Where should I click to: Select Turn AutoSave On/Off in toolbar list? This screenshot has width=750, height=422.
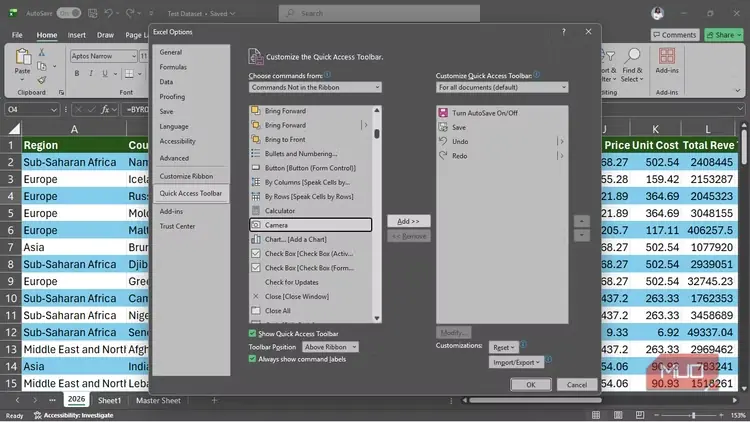coord(502,113)
